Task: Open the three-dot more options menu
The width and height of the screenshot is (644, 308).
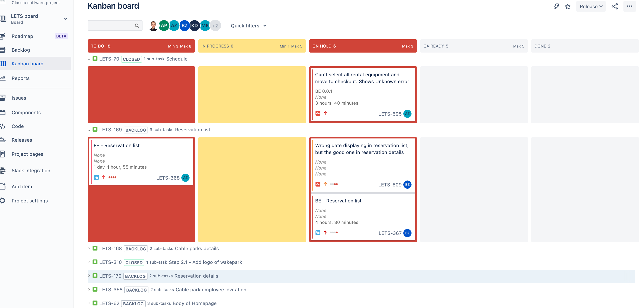Action: (630, 6)
